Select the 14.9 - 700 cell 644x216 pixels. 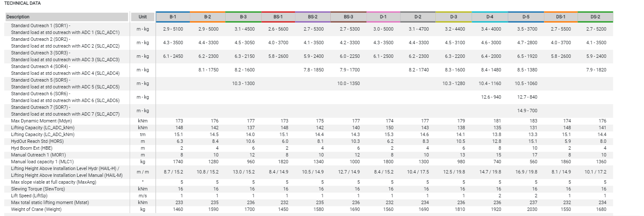(x=526, y=111)
